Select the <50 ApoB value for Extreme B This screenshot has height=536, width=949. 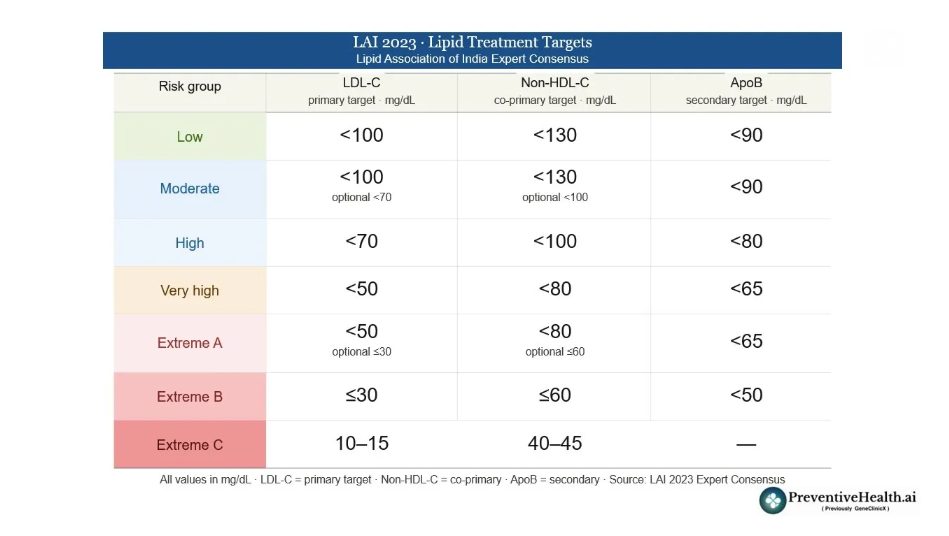click(746, 395)
